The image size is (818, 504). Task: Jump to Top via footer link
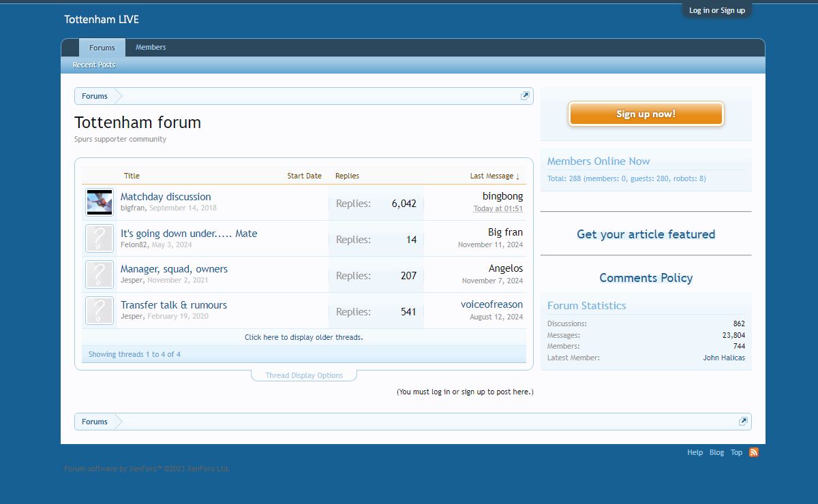[x=736, y=452]
